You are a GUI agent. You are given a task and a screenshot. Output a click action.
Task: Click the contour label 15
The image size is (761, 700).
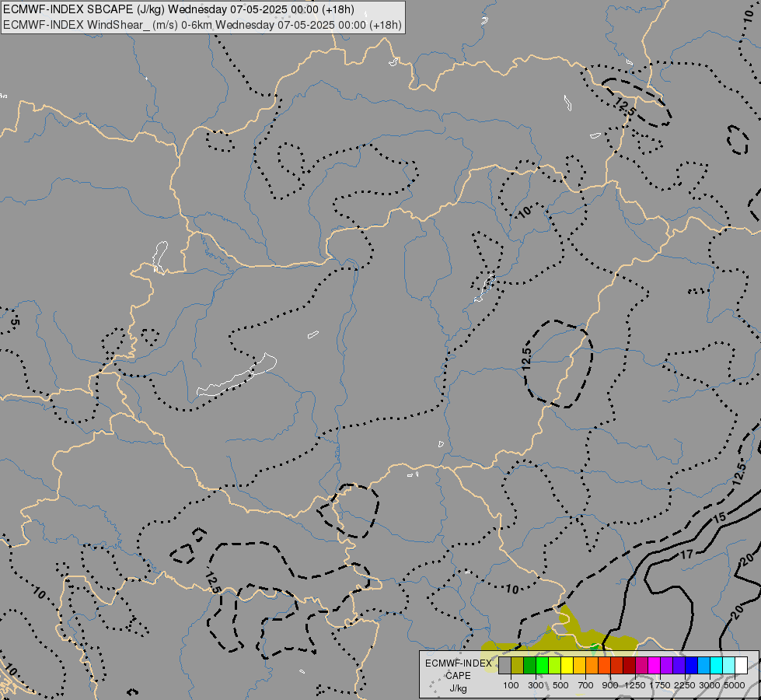[719, 517]
